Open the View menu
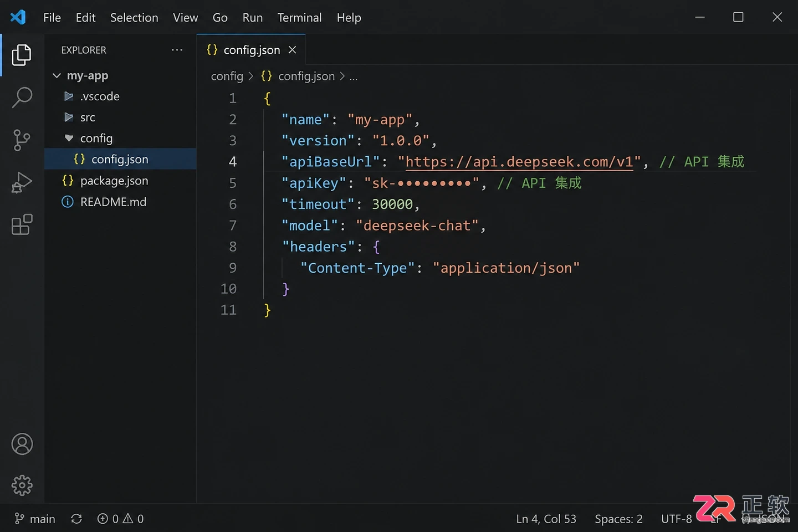The image size is (798, 532). click(185, 18)
